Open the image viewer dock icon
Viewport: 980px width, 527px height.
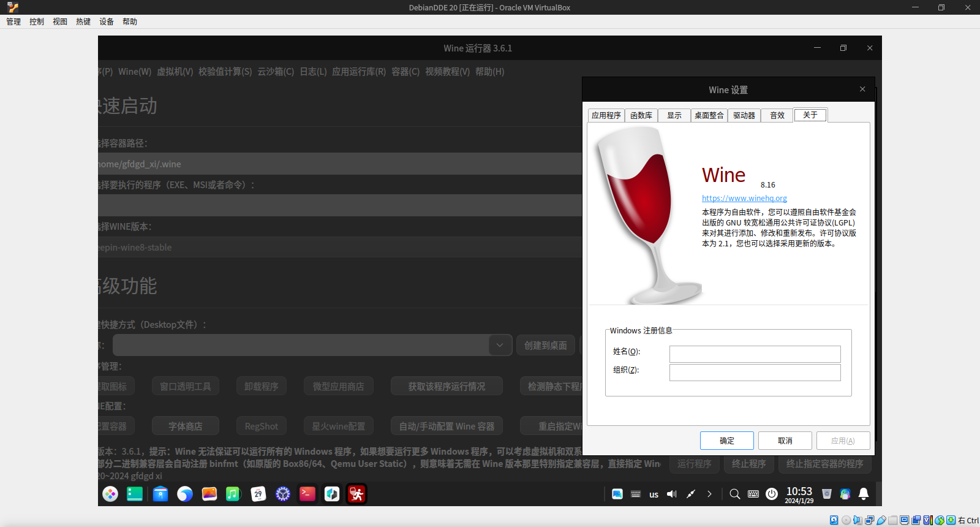tap(209, 494)
